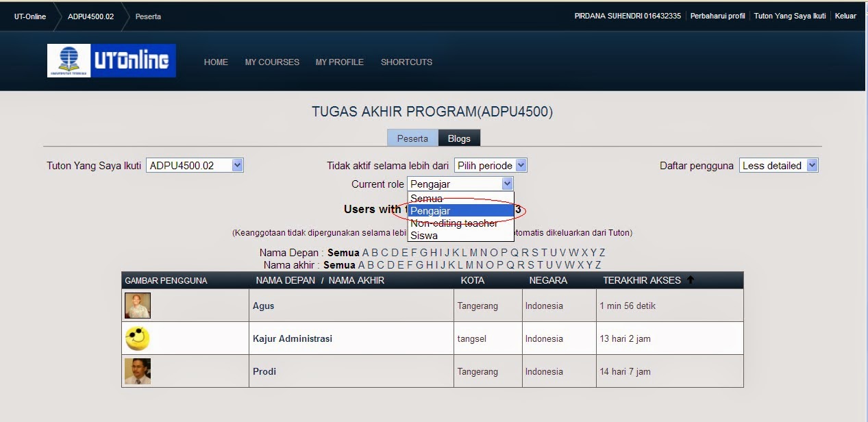The width and height of the screenshot is (868, 422).
Task: Filter Nama Depan by letter M
Action: [x=473, y=253]
